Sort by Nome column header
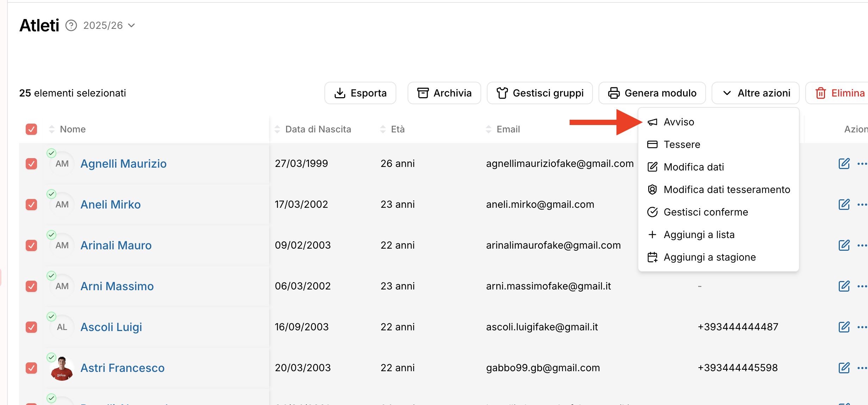The image size is (868, 405). pos(73,129)
